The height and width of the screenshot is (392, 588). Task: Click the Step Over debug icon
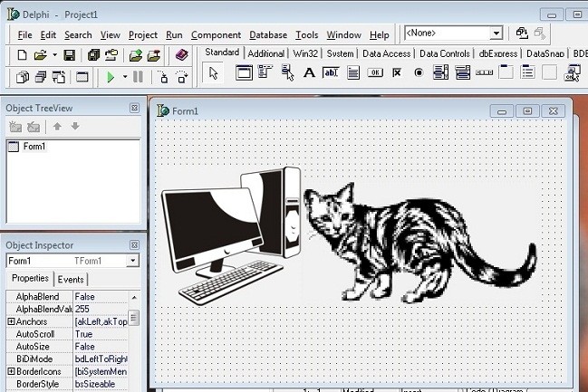click(x=182, y=77)
